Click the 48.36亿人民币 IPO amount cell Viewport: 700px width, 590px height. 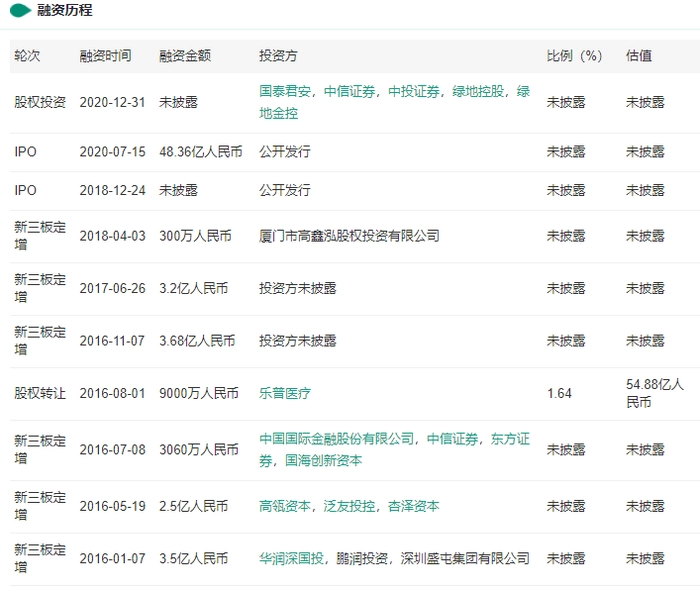pyautogui.click(x=201, y=152)
